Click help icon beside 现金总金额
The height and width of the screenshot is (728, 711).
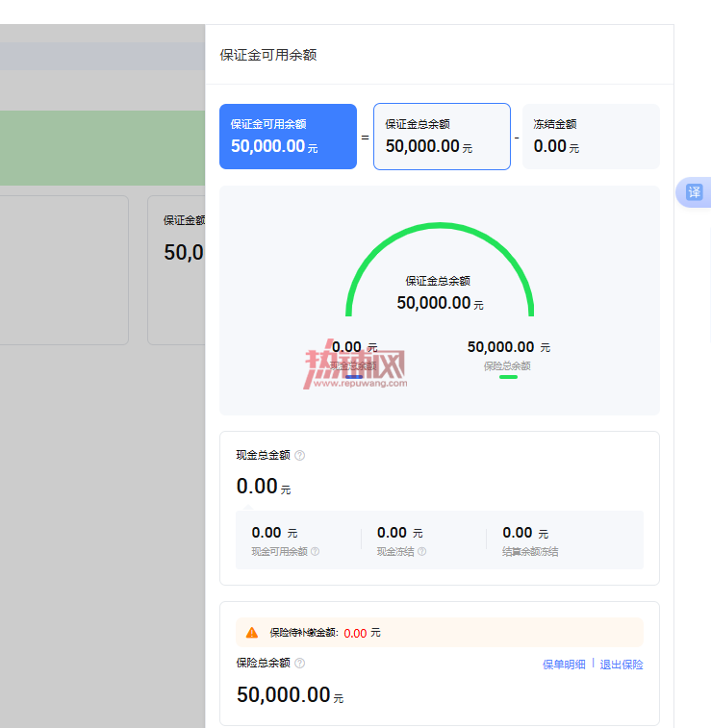(300, 456)
